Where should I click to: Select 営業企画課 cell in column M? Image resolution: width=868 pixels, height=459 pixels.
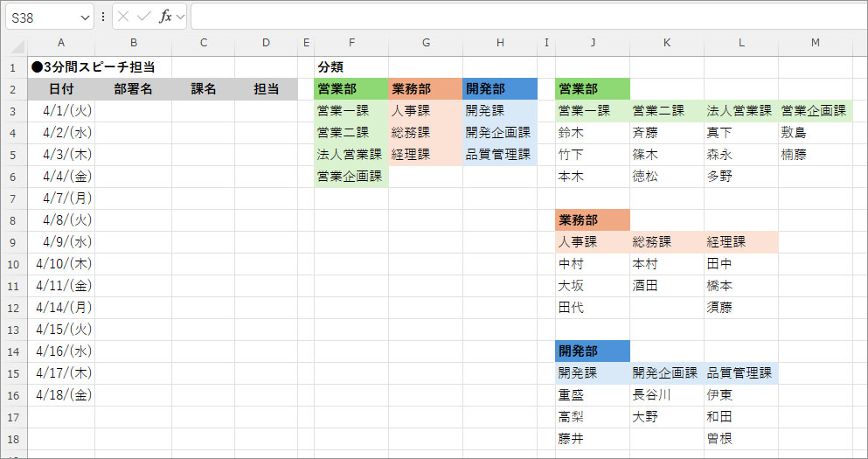815,111
